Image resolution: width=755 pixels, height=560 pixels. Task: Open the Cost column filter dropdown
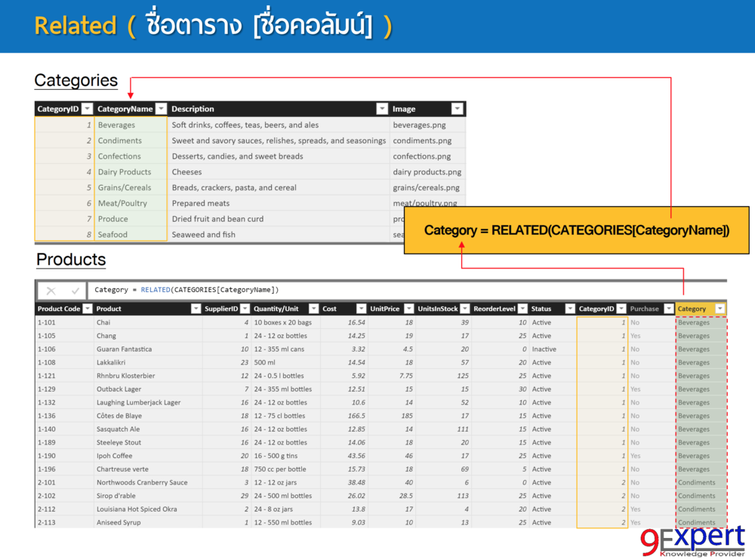tap(359, 308)
